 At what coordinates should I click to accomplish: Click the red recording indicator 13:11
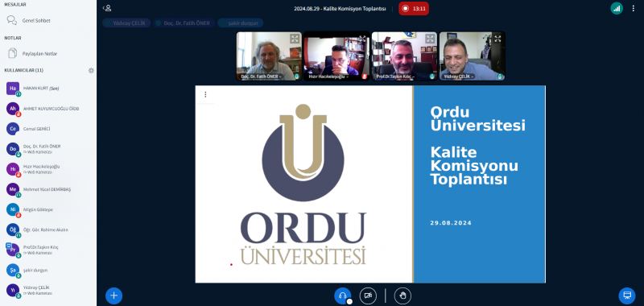tap(414, 8)
